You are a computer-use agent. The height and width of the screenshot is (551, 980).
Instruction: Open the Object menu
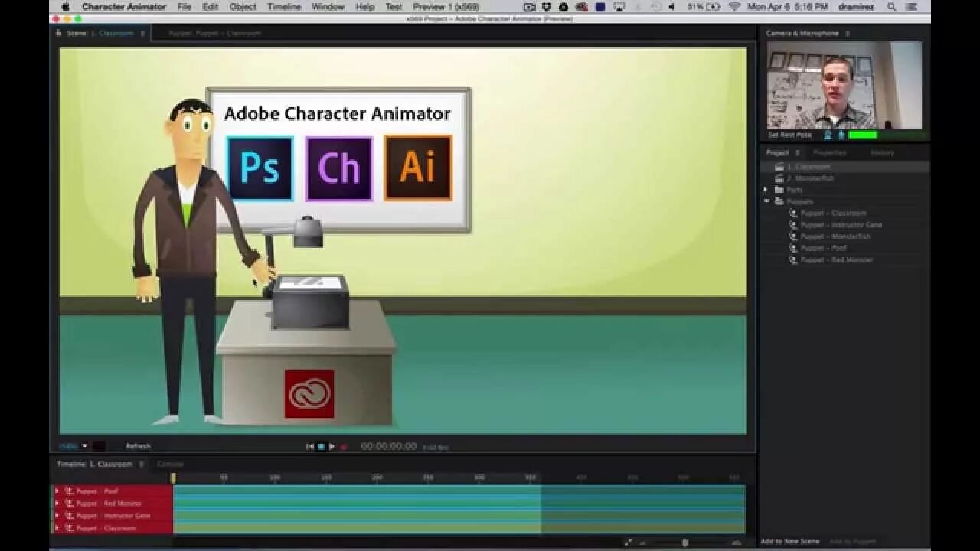[x=243, y=7]
